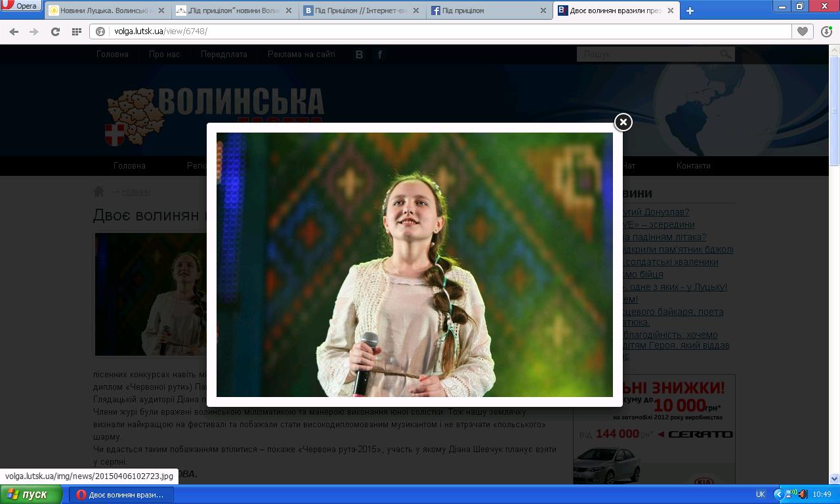The height and width of the screenshot is (504, 840).
Task: Open the Opera menu button
Action: (x=20, y=6)
